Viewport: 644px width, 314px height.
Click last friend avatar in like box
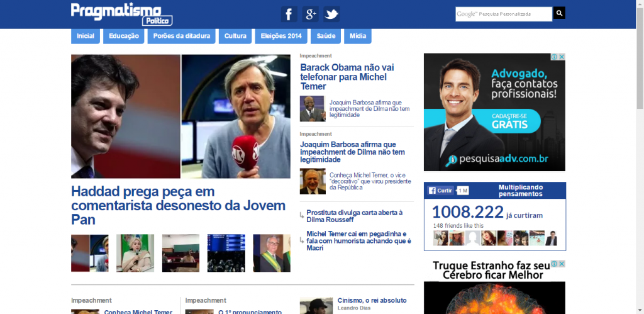click(x=551, y=238)
